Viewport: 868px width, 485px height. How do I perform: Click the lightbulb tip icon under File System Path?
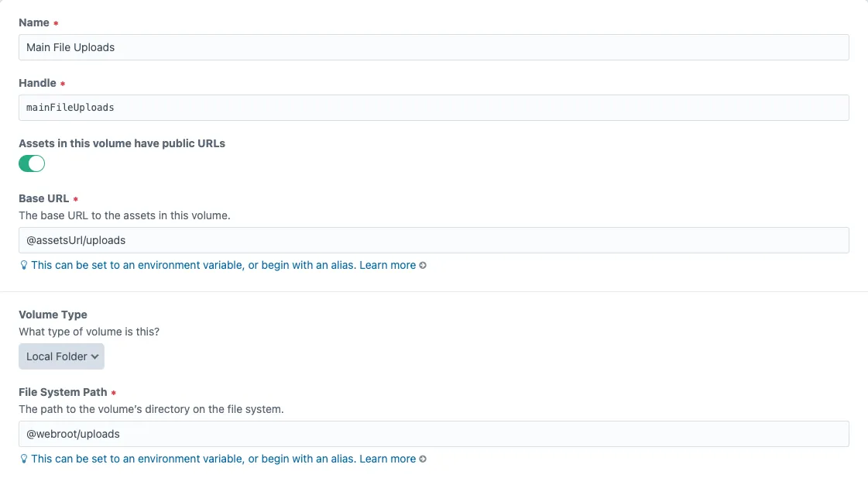pyautogui.click(x=24, y=459)
